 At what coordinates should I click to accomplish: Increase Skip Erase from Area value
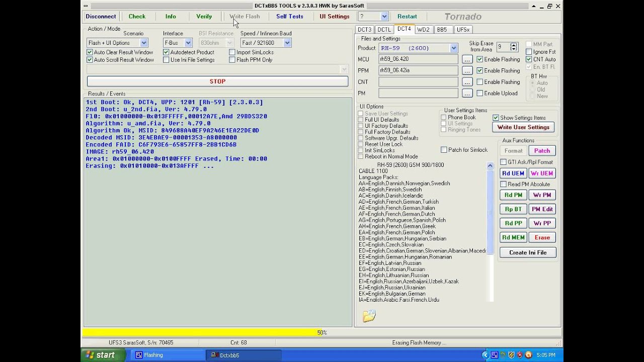click(x=514, y=45)
